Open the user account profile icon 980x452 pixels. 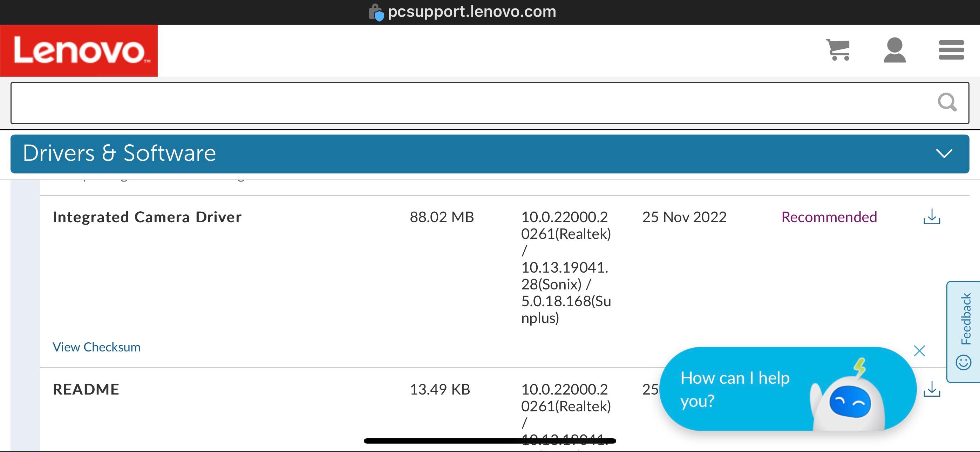click(x=894, y=50)
